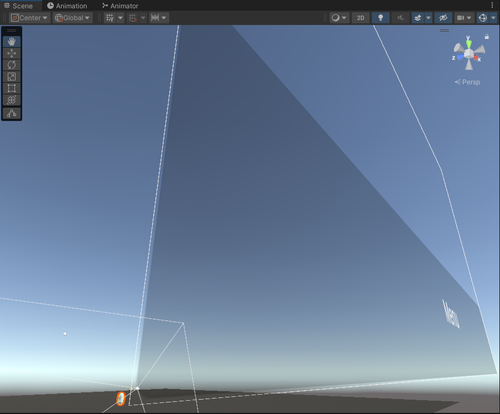The image size is (500, 414).
Task: Select the Rotate tool
Action: (x=12, y=65)
